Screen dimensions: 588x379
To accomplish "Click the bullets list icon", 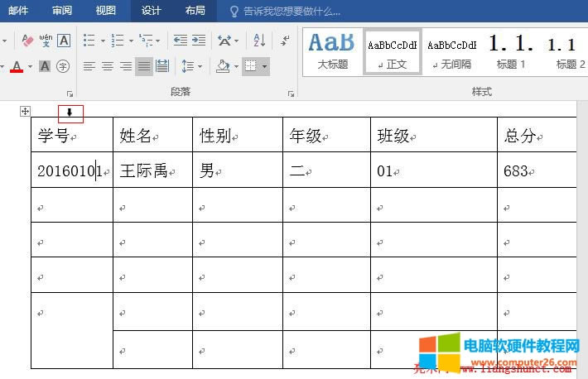I will (x=89, y=40).
